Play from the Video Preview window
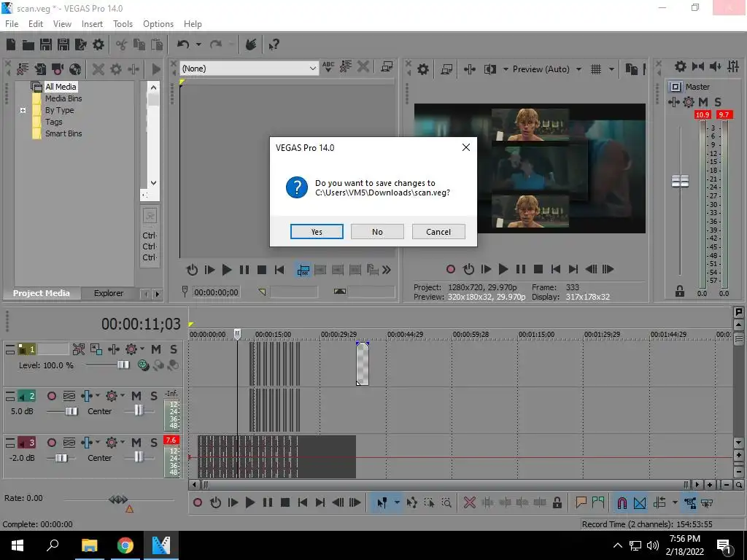This screenshot has width=747, height=560. (x=503, y=270)
